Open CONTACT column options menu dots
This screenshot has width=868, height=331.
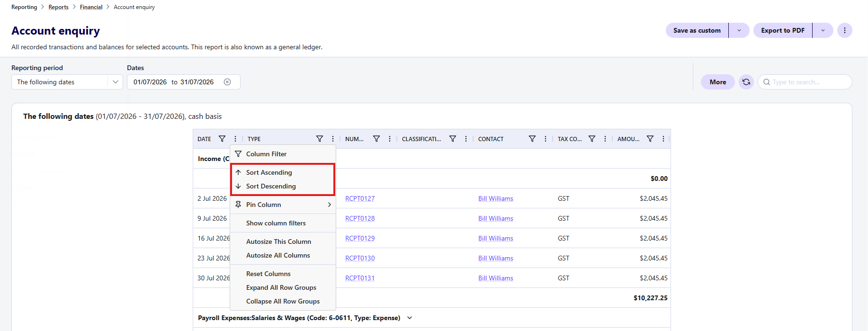546,139
